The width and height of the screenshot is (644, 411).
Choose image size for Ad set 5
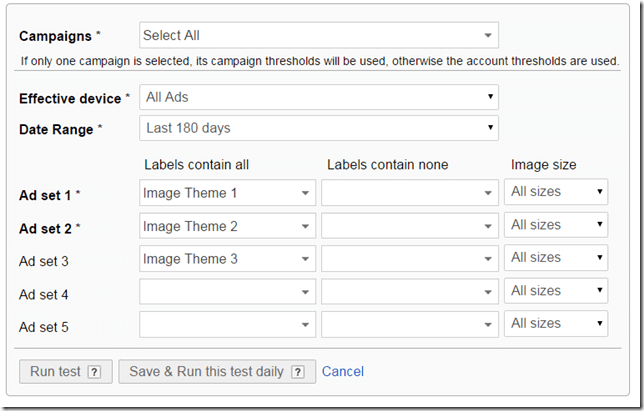click(556, 324)
